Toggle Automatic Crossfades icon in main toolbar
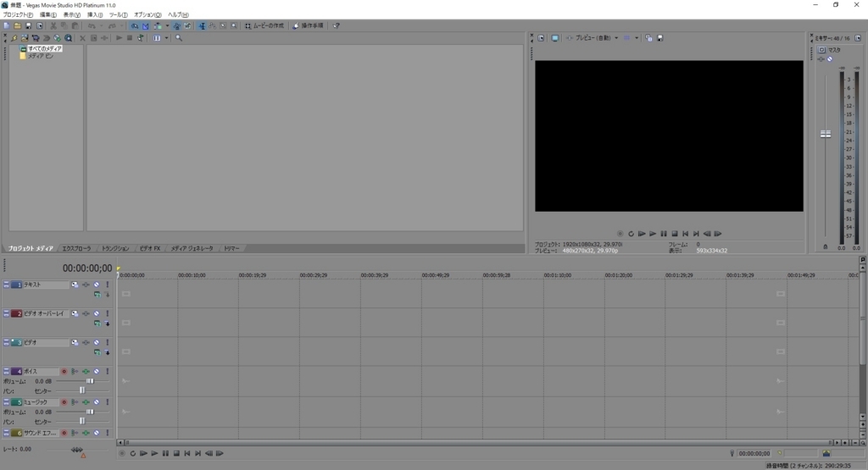The image size is (868, 470). (145, 25)
